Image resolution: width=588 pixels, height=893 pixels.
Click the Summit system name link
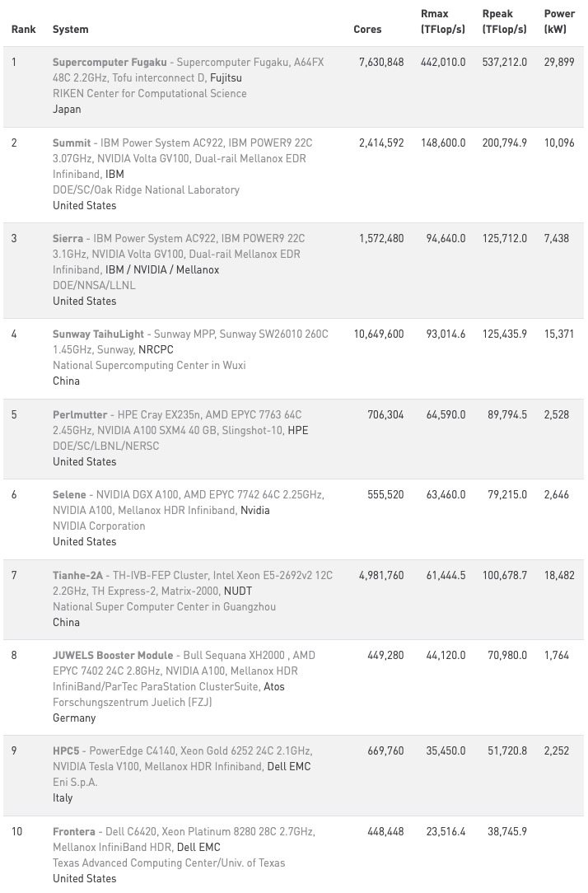(x=72, y=143)
